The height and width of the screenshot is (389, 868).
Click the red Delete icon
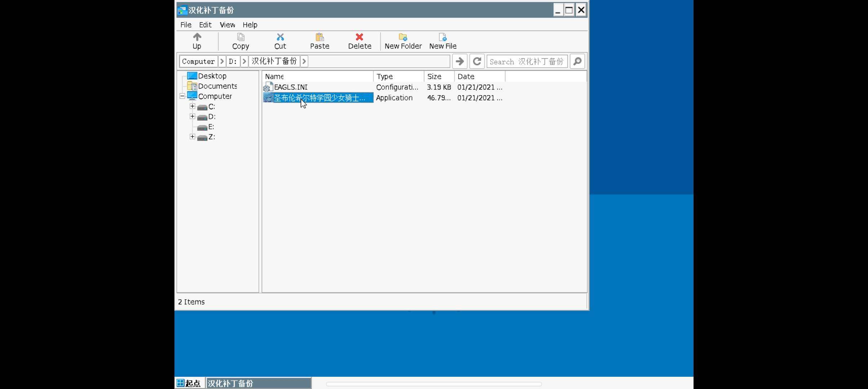359,37
